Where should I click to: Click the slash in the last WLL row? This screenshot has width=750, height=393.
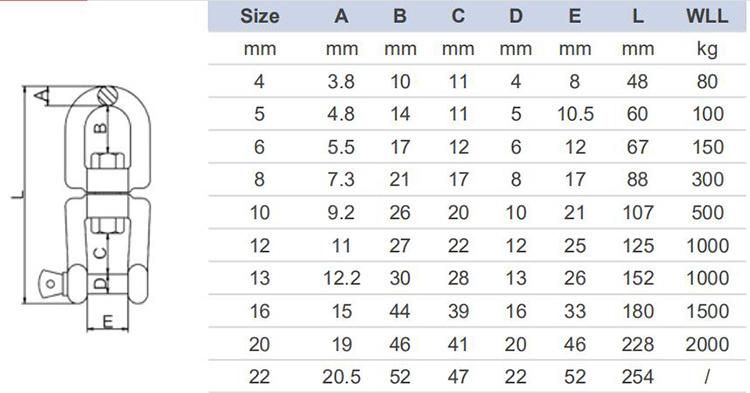(707, 377)
